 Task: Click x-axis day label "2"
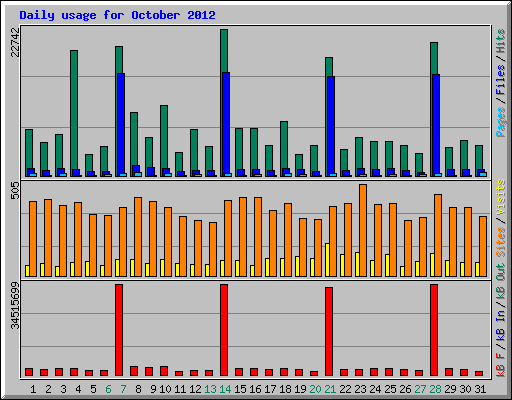[x=48, y=389]
